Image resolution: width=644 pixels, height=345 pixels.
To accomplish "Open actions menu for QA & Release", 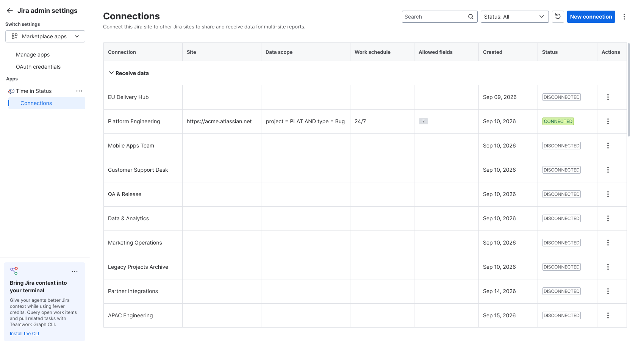I will click(x=608, y=194).
